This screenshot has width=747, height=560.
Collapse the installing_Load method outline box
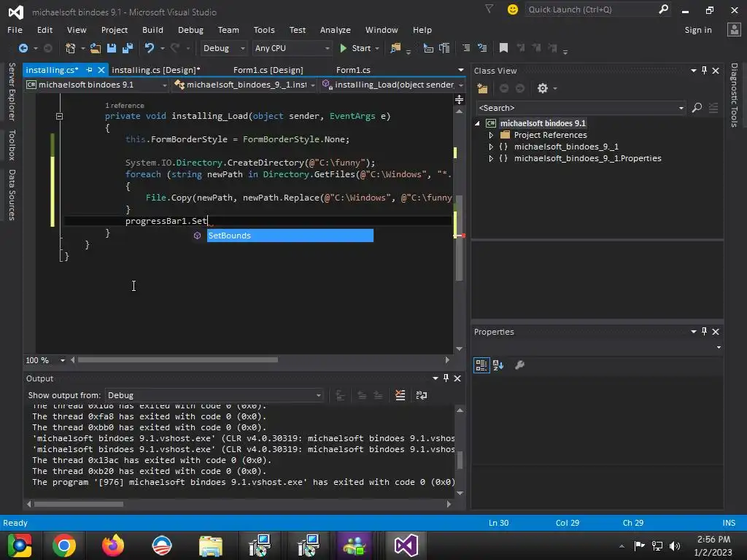pyautogui.click(x=59, y=116)
